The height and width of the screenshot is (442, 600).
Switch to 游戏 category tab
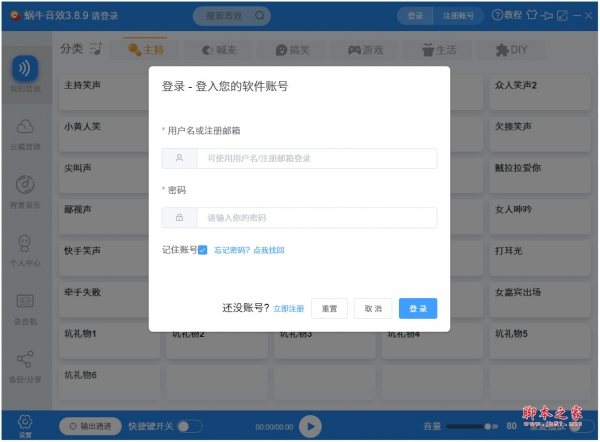click(365, 50)
